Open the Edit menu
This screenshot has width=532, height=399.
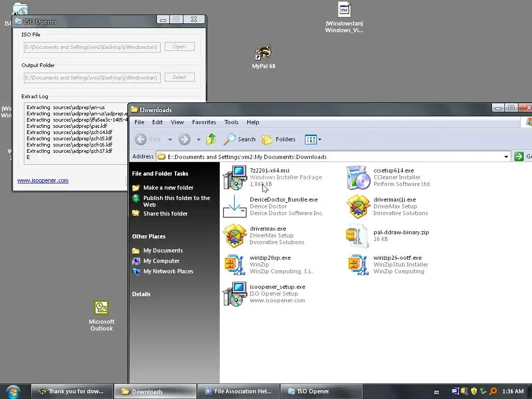pyautogui.click(x=157, y=122)
